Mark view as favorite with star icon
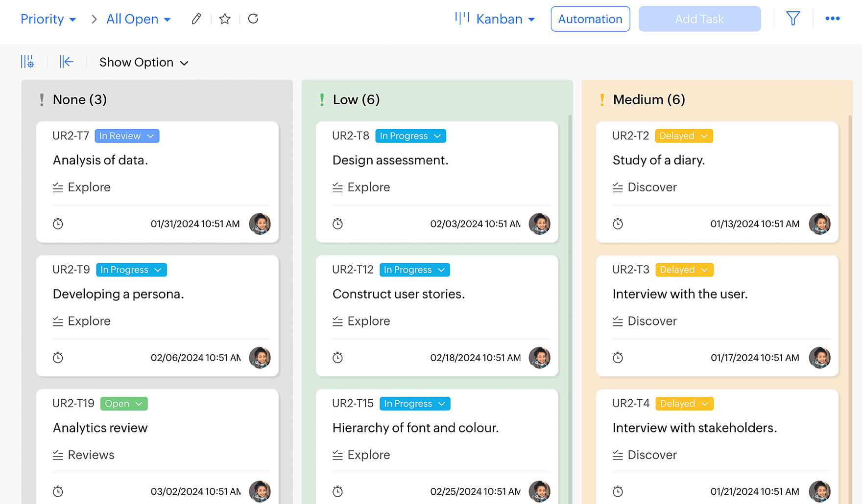This screenshot has height=504, width=862. pyautogui.click(x=225, y=19)
